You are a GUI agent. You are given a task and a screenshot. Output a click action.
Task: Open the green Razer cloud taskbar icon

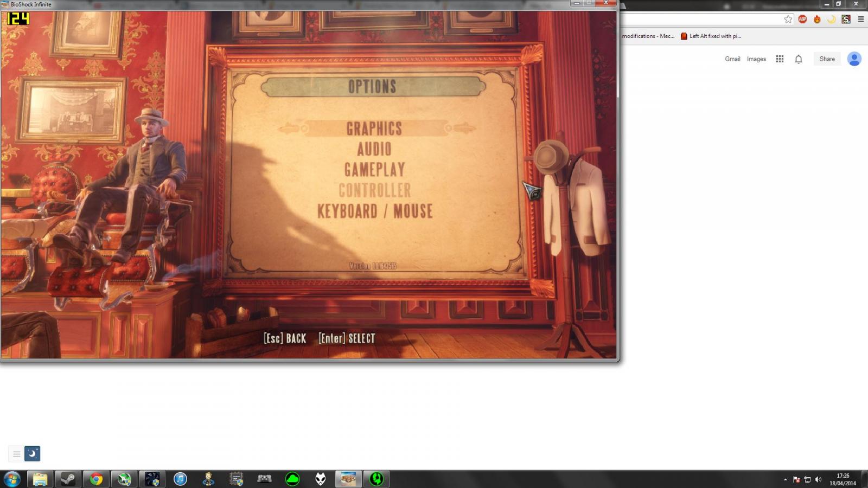tap(292, 479)
